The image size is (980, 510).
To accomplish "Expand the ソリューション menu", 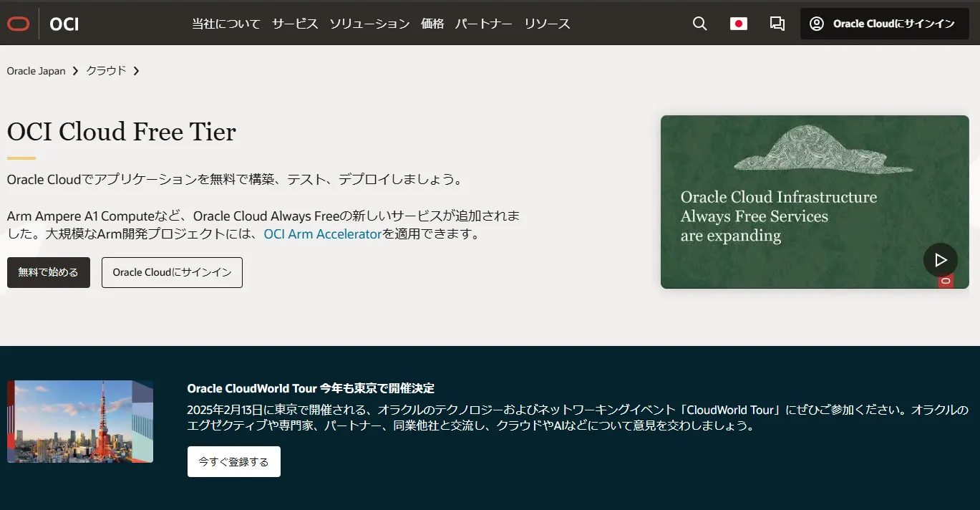I will 369,24.
